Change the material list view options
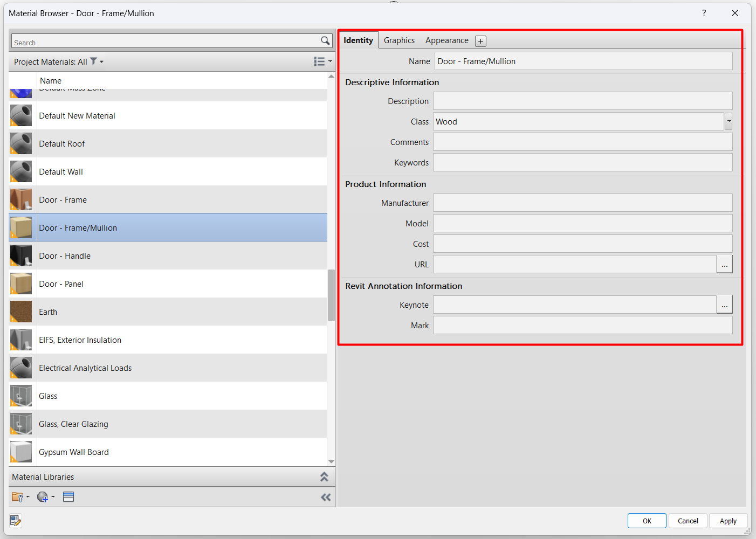756x539 pixels. click(319, 61)
